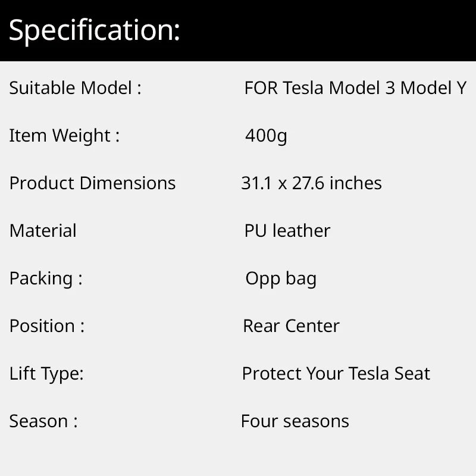Click the 'Four seasons' value
The height and width of the screenshot is (476, 476).
pyautogui.click(x=295, y=421)
